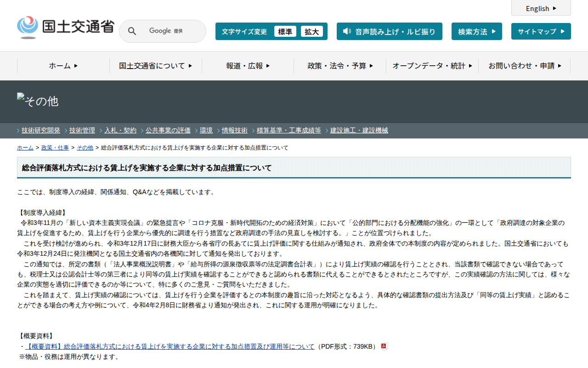Click the その他 banner image
Image resolution: width=588 pixels, height=368 pixels.
click(x=38, y=100)
